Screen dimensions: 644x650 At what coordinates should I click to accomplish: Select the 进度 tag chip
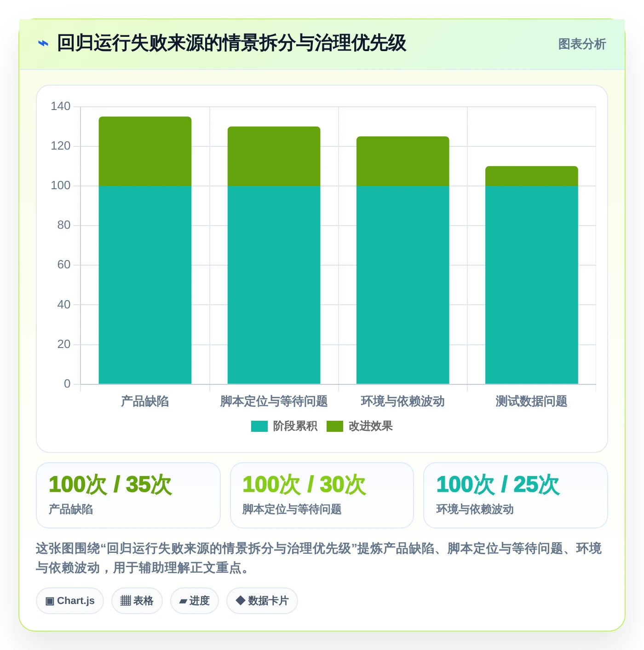point(195,601)
